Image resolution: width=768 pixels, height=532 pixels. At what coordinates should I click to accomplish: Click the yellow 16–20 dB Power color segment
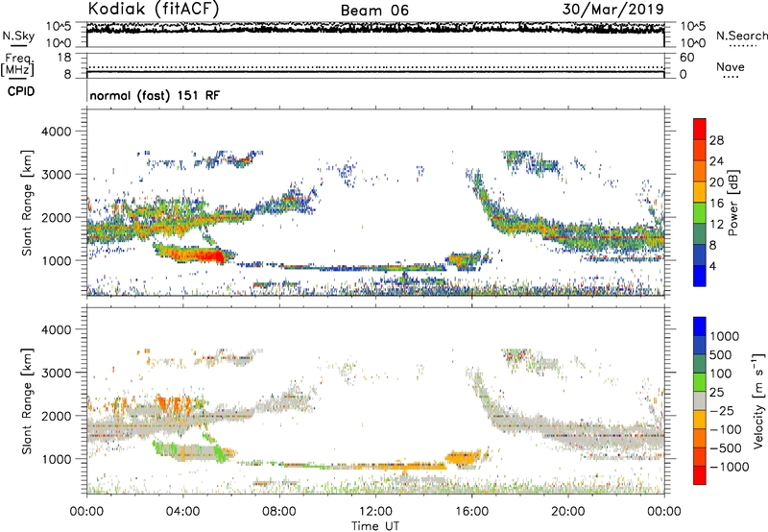(x=700, y=192)
